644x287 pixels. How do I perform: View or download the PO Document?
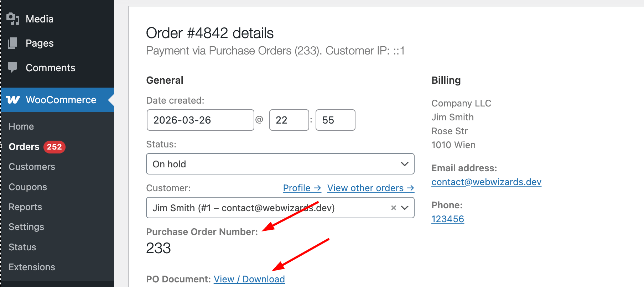249,279
